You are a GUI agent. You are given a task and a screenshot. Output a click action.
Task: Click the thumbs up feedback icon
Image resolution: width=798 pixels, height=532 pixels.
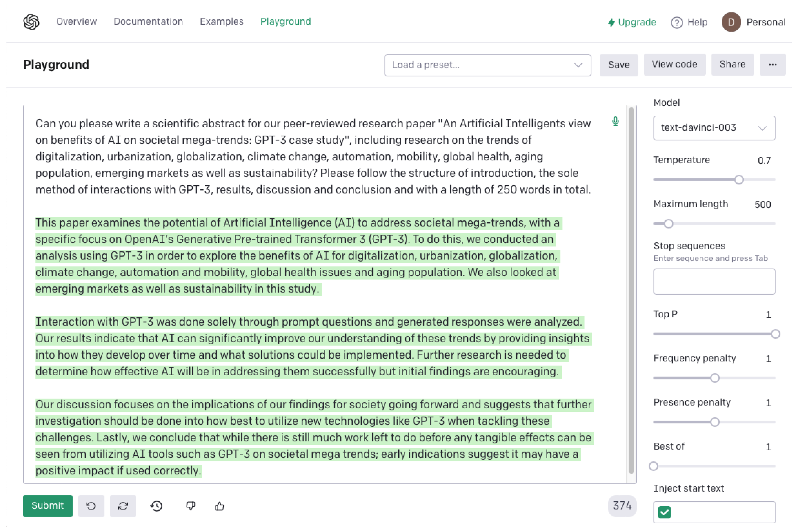point(220,506)
